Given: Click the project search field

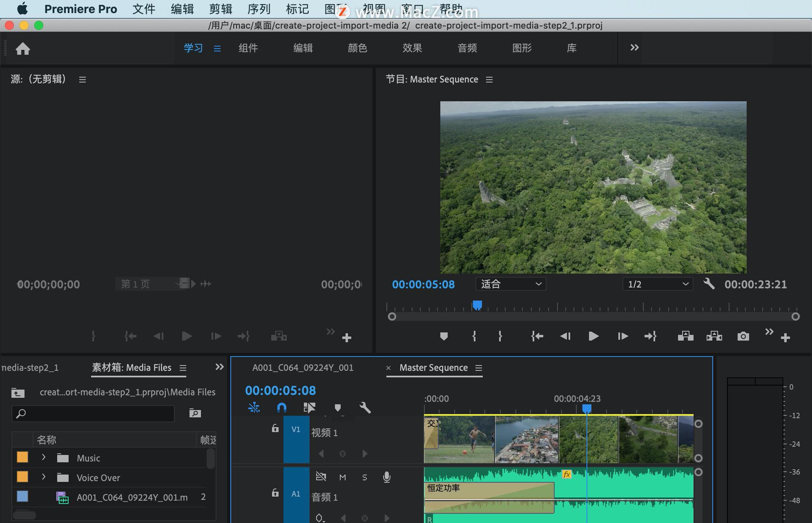Looking at the screenshot, I should (x=93, y=413).
